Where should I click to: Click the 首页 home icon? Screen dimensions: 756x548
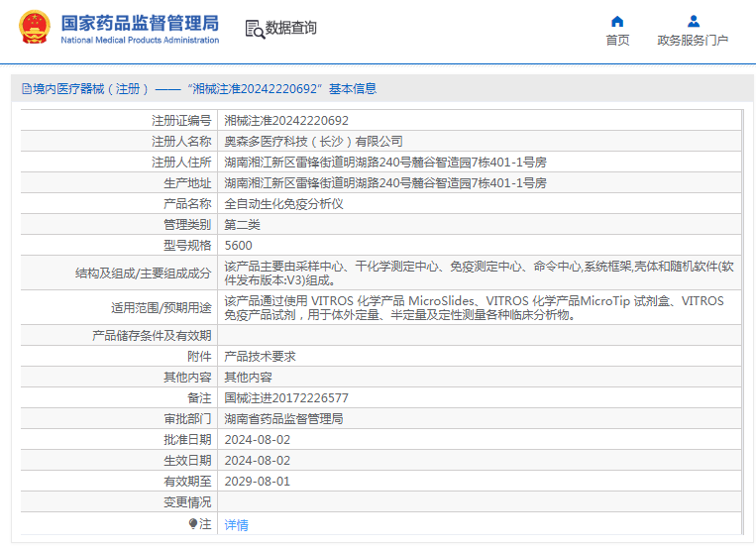(x=617, y=21)
